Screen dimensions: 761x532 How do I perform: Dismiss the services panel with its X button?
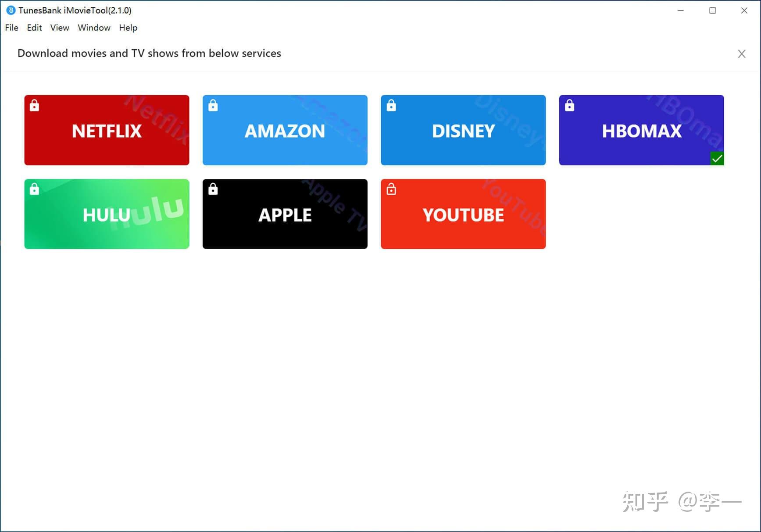(741, 54)
